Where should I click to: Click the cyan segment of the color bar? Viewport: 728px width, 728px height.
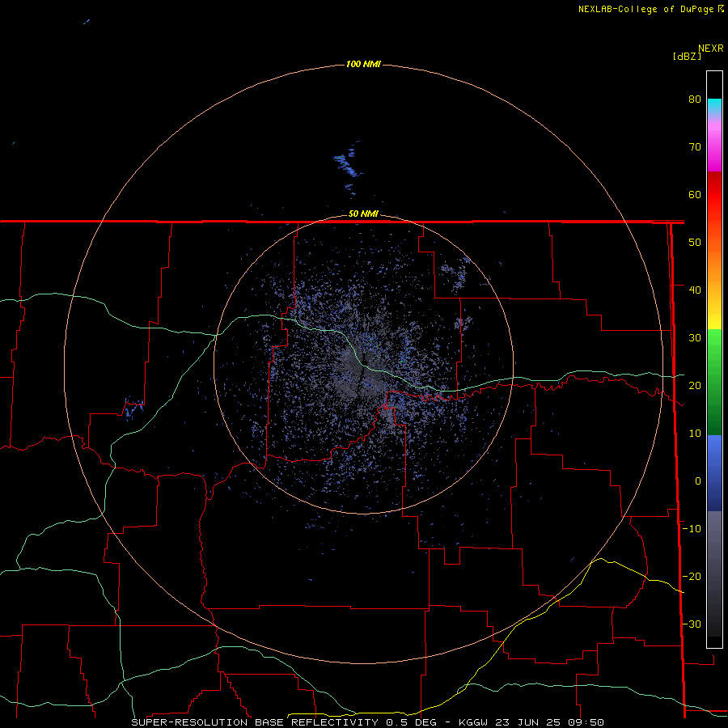point(714,106)
